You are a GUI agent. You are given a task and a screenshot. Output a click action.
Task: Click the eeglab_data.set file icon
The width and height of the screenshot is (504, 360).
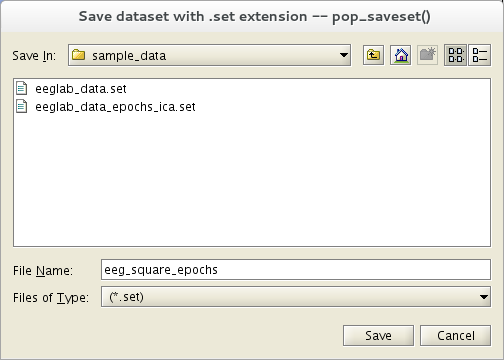[x=22, y=88]
